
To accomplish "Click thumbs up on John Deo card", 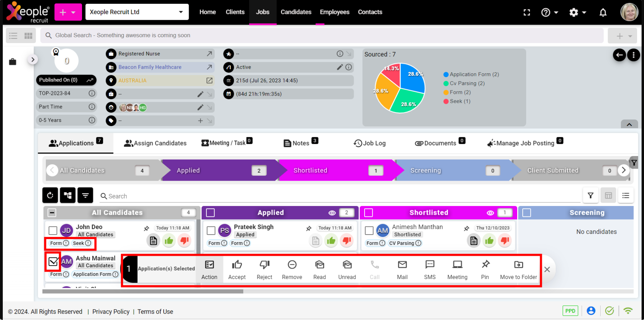I will 169,240.
